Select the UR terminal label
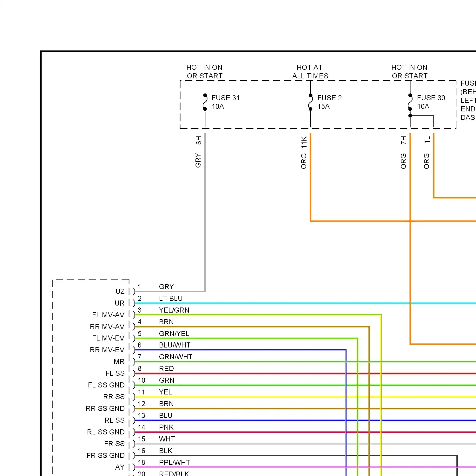The image size is (476, 476). (120, 303)
